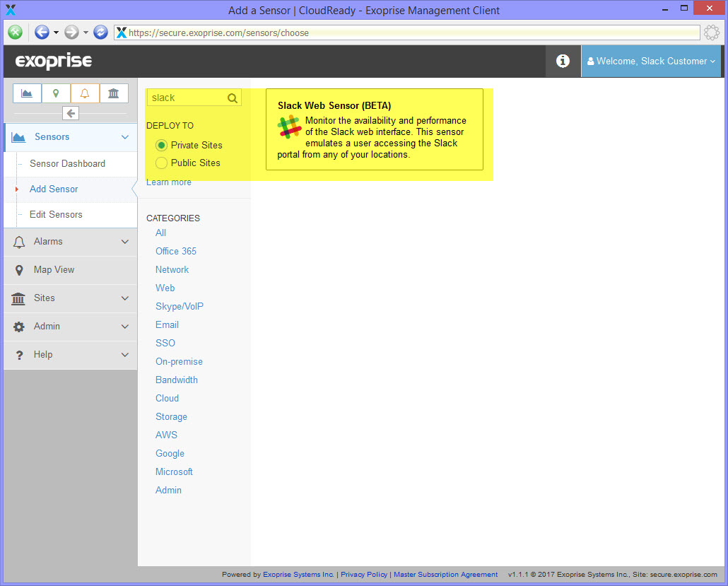728x586 pixels.
Task: Filter by the Cloud category
Action: 167,398
